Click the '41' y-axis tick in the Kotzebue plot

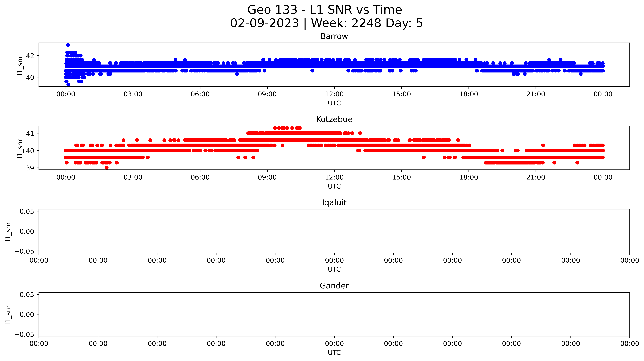point(30,133)
